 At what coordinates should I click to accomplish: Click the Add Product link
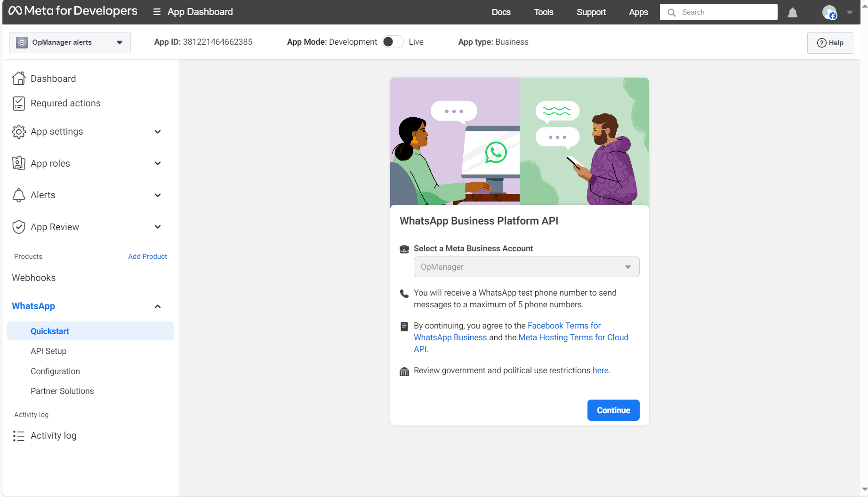click(x=147, y=257)
